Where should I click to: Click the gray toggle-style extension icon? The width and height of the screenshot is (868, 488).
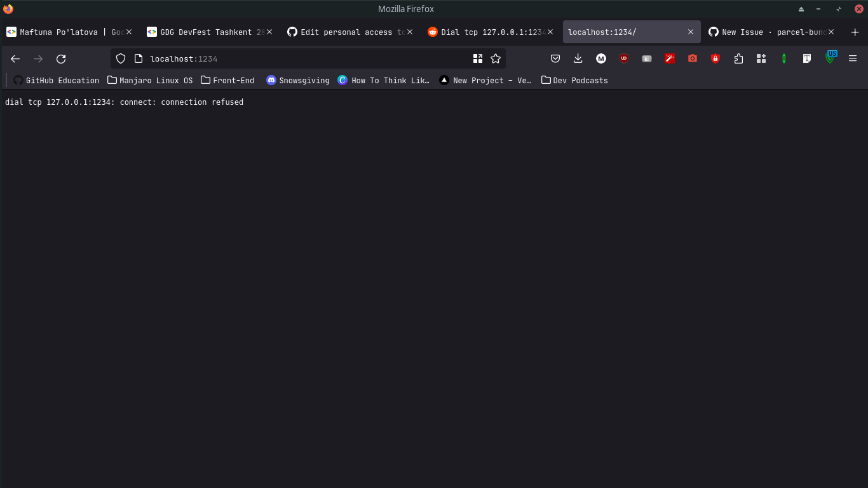pos(647,58)
